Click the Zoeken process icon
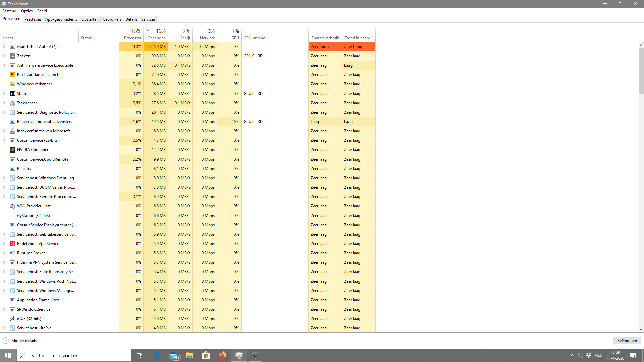This screenshot has height=362, width=644. (x=12, y=56)
